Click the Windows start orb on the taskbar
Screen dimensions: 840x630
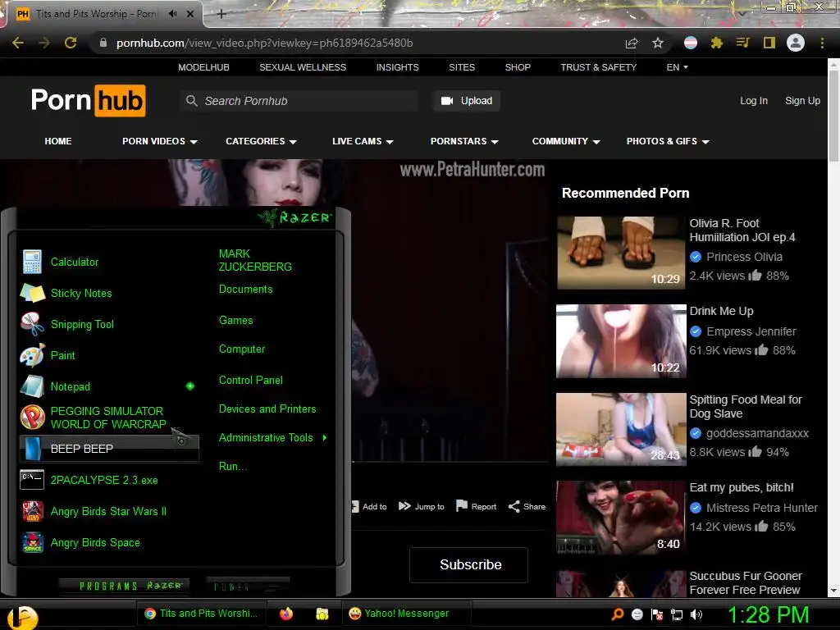22,618
